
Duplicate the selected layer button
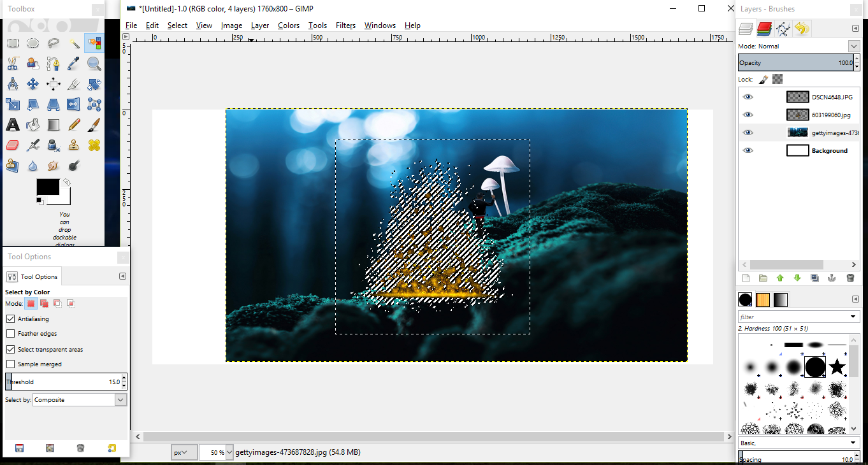tap(814, 278)
